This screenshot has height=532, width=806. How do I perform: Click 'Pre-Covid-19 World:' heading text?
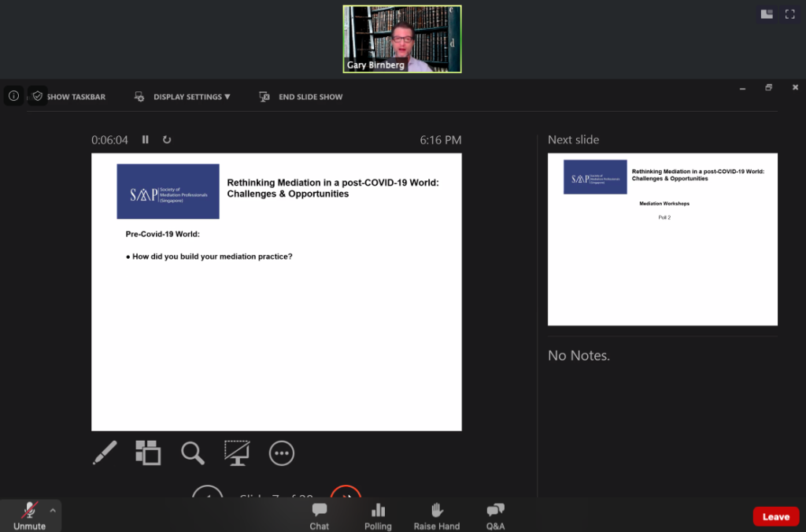point(162,234)
